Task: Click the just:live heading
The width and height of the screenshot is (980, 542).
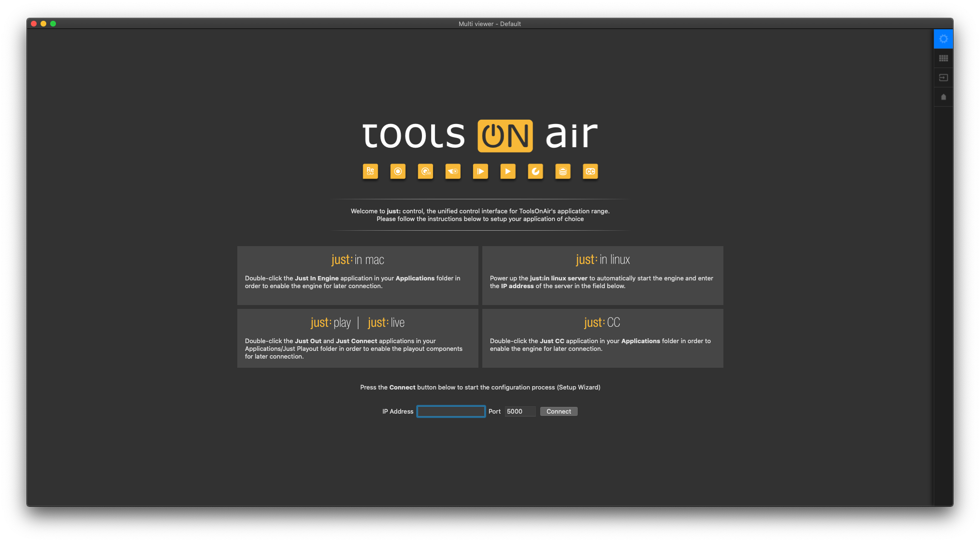Action: point(386,322)
